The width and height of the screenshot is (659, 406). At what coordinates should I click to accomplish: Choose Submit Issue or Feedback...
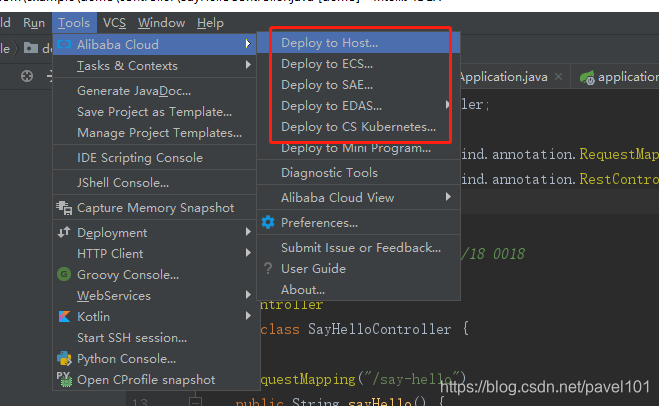tap(358, 248)
